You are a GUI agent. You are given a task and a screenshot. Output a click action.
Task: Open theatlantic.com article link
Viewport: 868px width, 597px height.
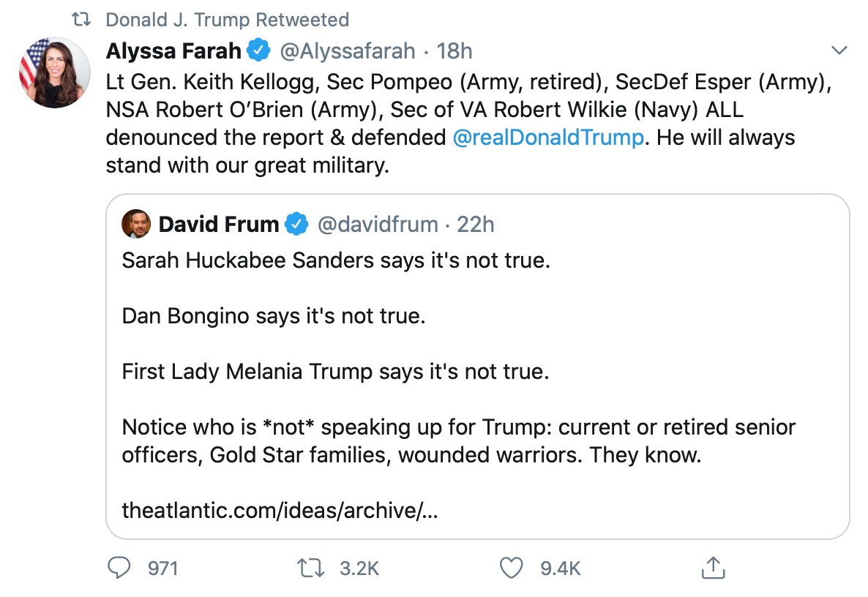click(280, 509)
